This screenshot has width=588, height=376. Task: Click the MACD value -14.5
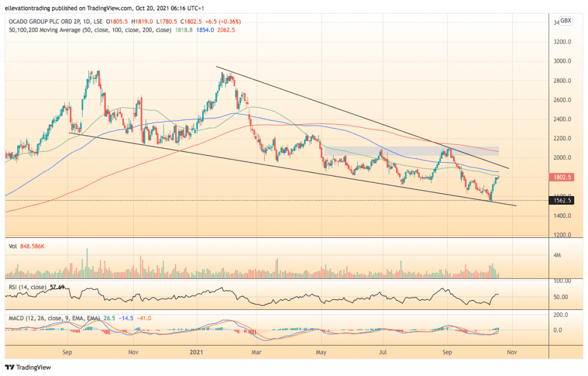click(x=126, y=319)
